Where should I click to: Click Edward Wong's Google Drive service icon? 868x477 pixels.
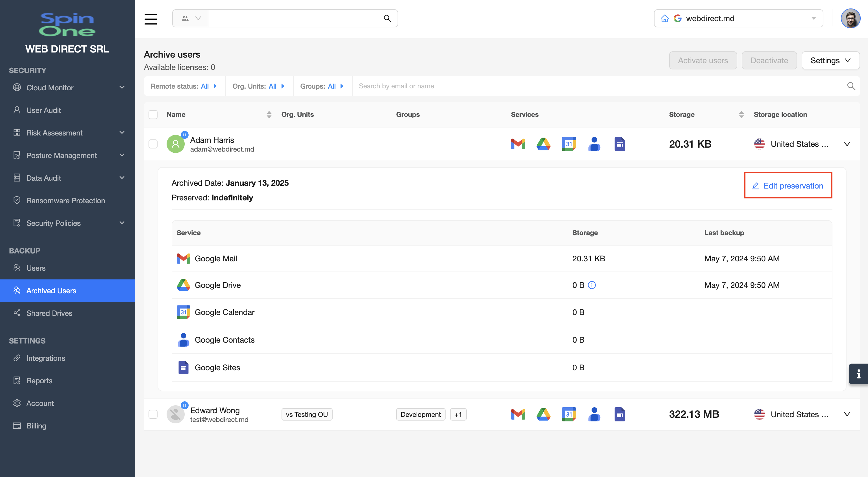coord(543,414)
